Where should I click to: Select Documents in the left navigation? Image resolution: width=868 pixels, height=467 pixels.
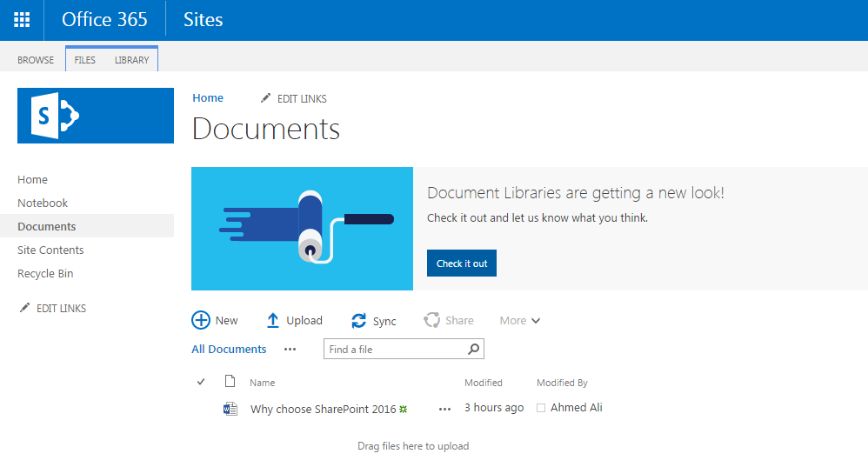coord(87,226)
